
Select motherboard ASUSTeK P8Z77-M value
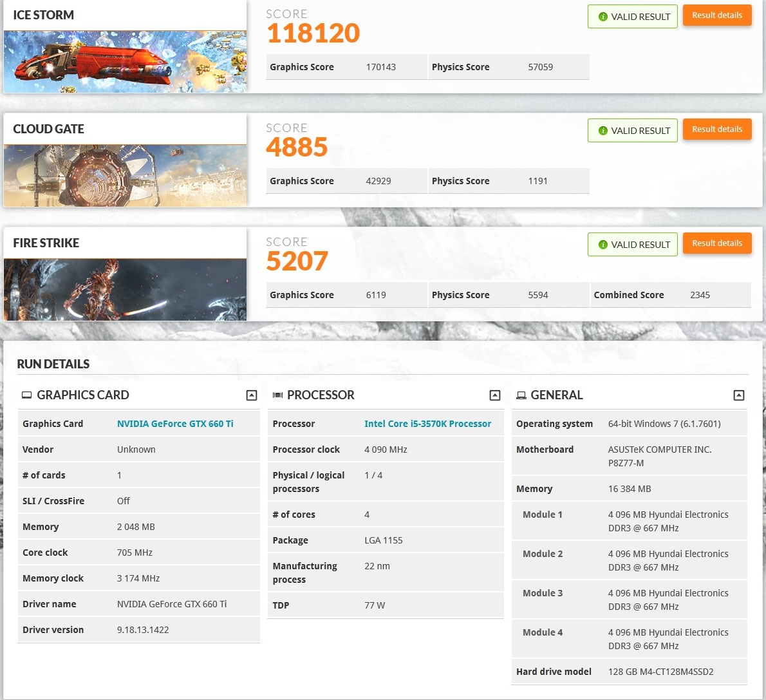coord(660,456)
